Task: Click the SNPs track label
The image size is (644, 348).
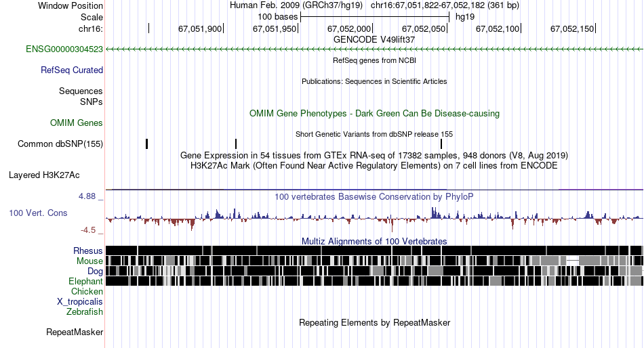Action: point(92,102)
